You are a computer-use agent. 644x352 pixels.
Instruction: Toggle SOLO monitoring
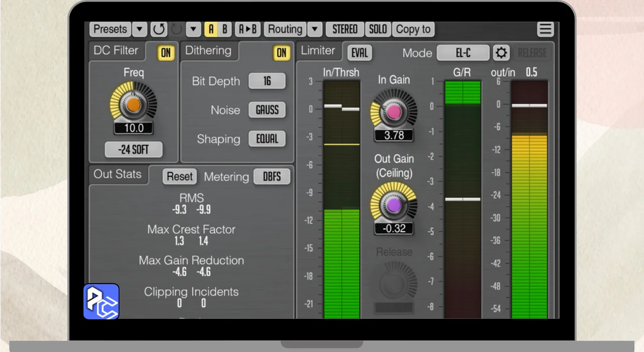pyautogui.click(x=378, y=29)
